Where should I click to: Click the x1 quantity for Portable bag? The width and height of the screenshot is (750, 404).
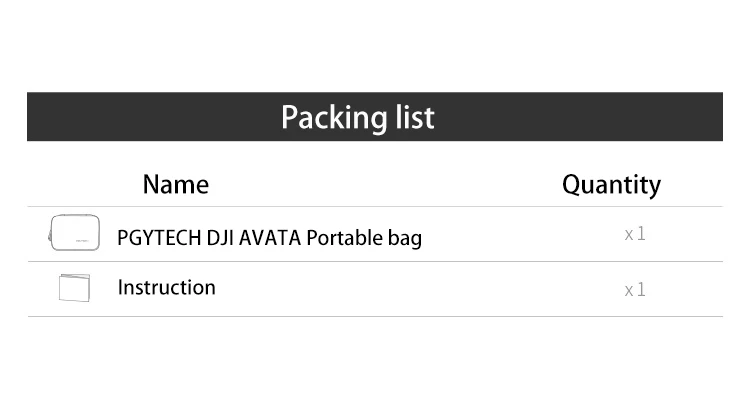coord(635,234)
